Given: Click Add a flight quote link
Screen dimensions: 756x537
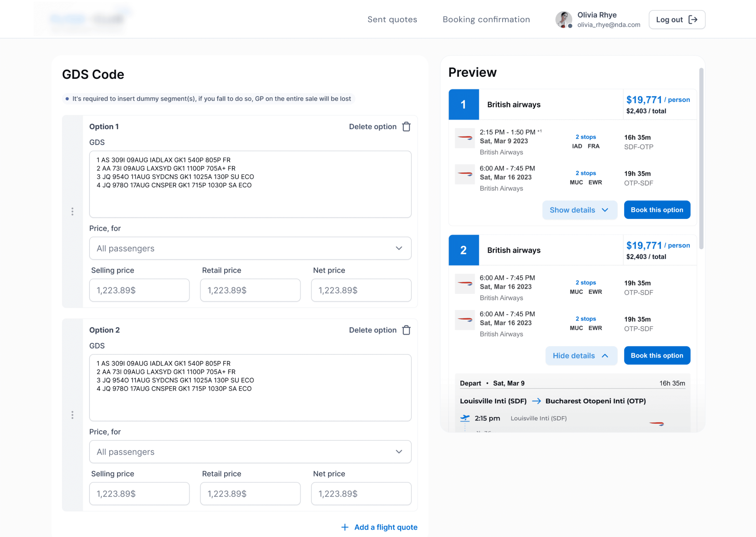Looking at the screenshot, I should coord(386,527).
